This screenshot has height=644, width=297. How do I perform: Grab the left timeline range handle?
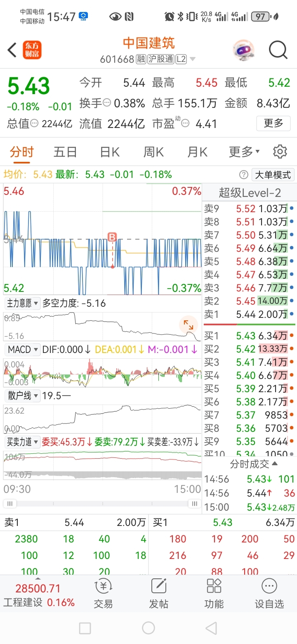click(10, 503)
